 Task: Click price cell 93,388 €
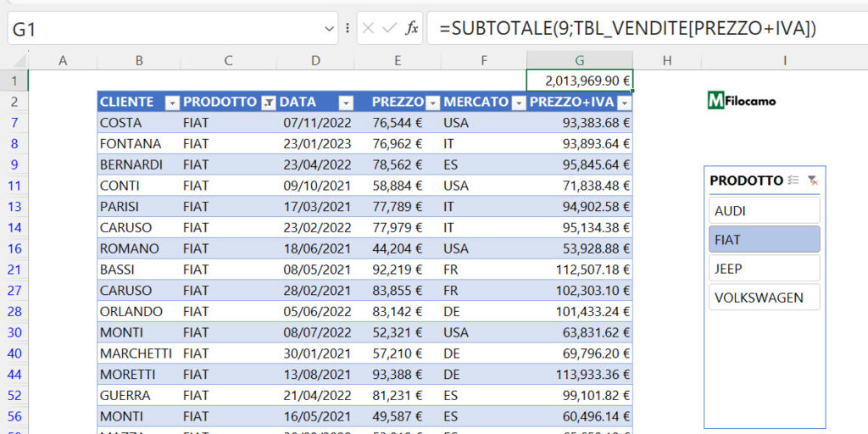pos(398,374)
